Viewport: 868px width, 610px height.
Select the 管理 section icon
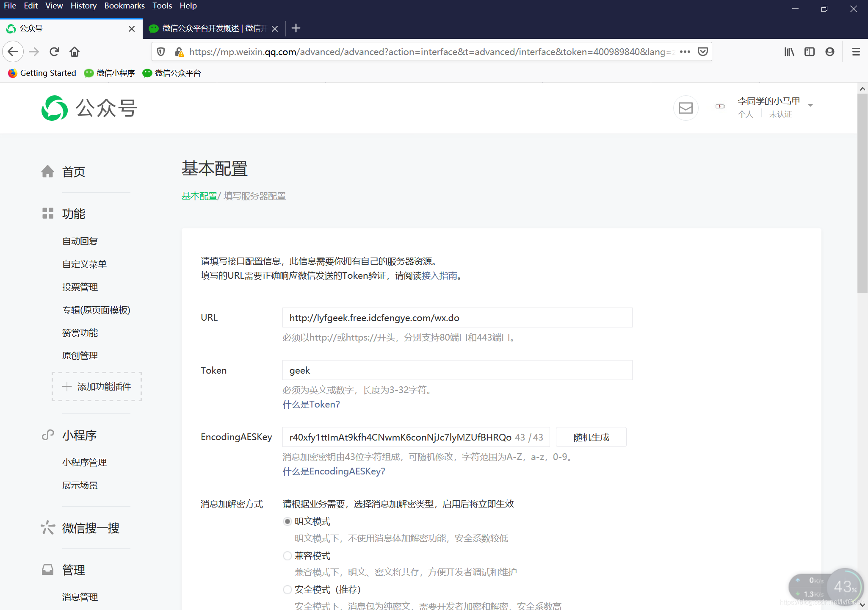pos(47,569)
